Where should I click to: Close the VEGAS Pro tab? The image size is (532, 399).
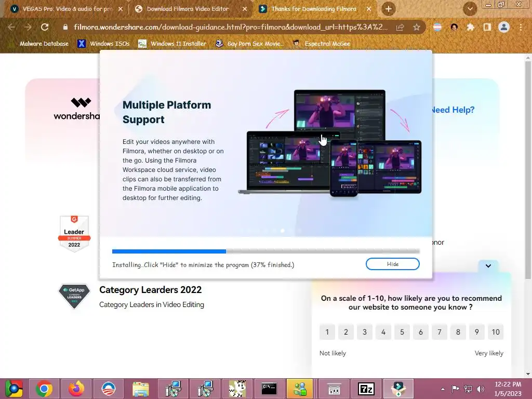(120, 9)
